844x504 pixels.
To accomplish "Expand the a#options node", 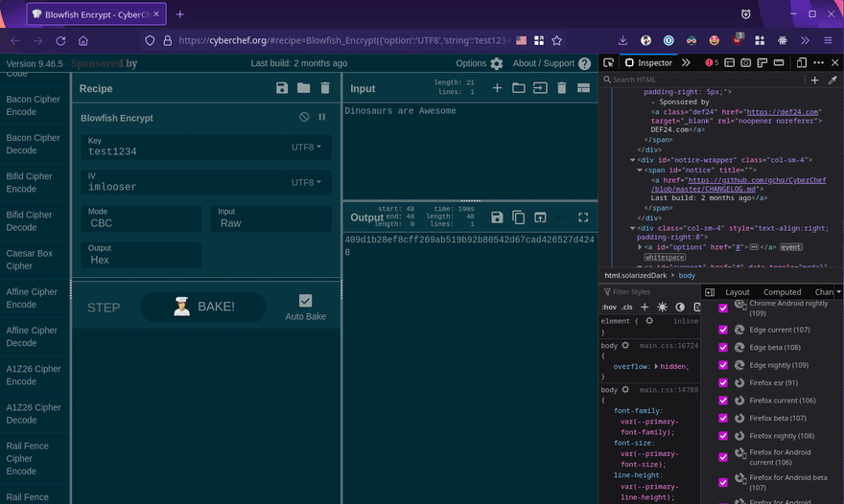I will (x=640, y=247).
